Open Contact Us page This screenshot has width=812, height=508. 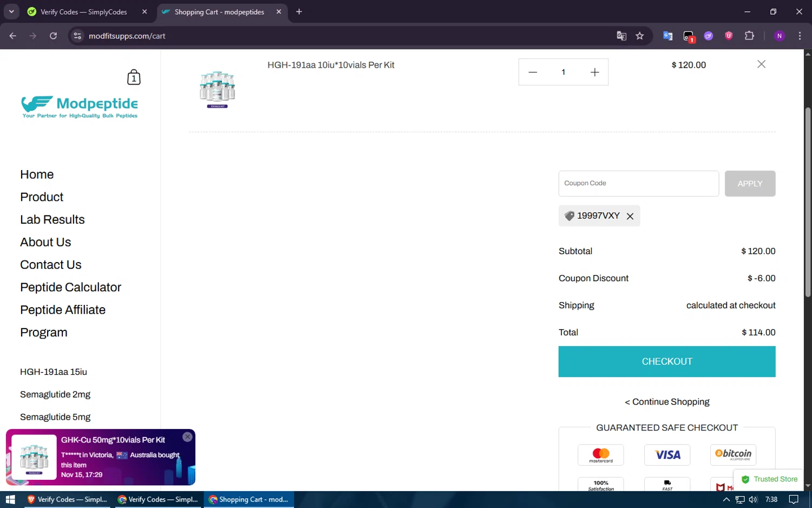pyautogui.click(x=51, y=265)
